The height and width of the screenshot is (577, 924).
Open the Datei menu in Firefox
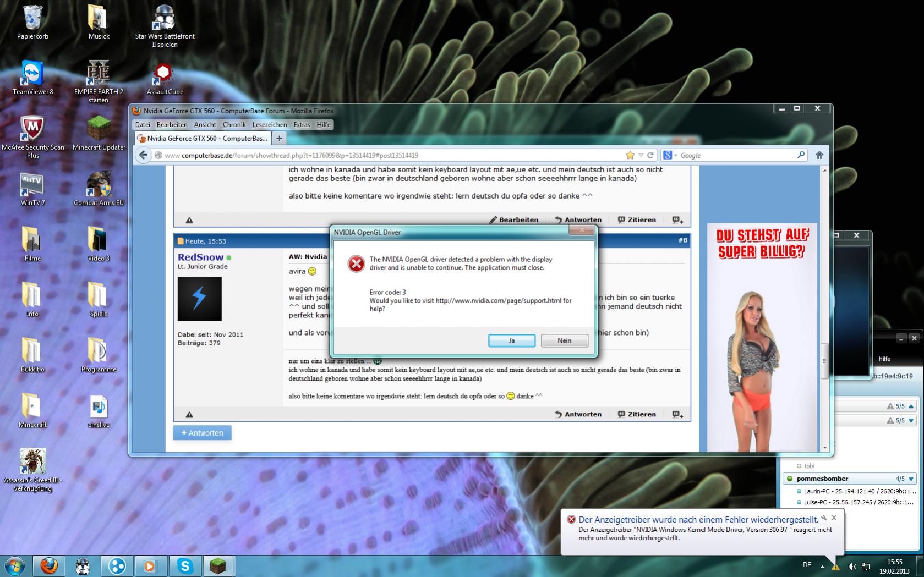tap(143, 125)
